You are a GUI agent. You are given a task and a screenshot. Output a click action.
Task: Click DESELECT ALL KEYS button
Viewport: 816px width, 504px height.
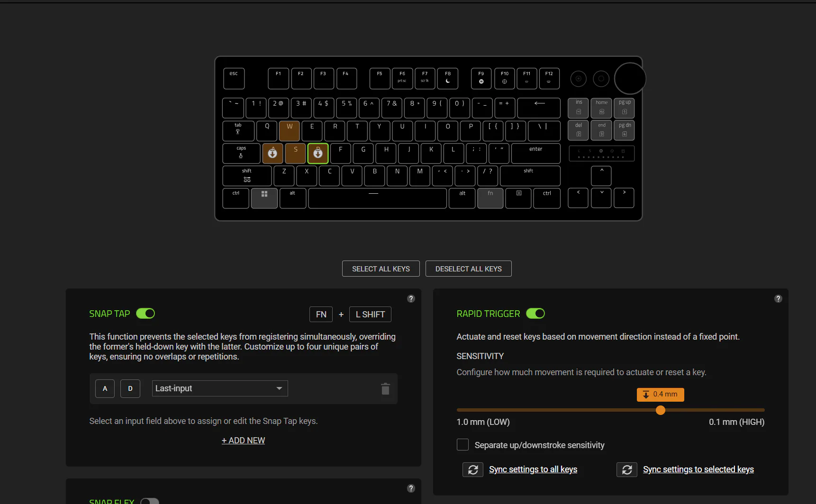point(469,269)
